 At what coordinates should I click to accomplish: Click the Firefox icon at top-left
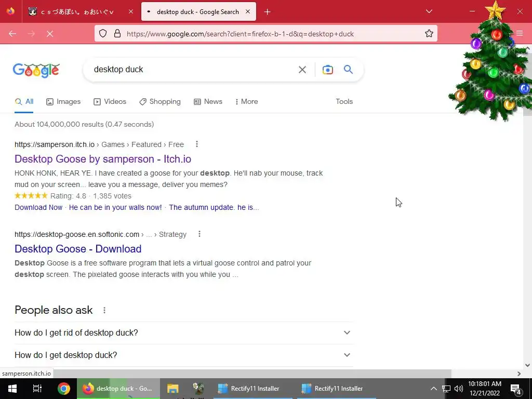tap(10, 11)
